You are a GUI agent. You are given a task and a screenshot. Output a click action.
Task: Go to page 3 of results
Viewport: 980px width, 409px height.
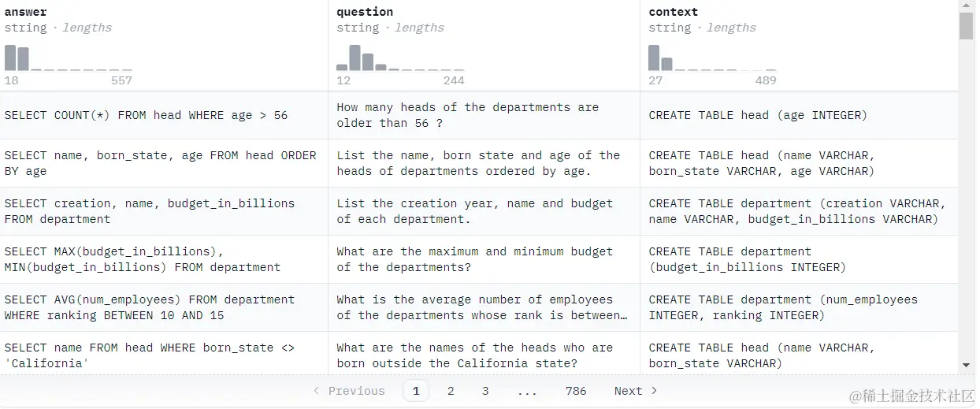click(485, 391)
